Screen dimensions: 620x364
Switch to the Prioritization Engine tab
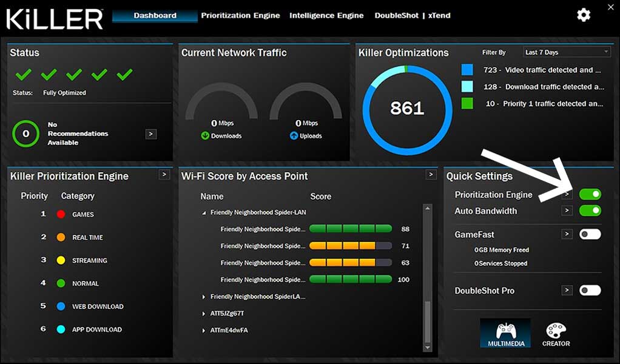point(240,16)
